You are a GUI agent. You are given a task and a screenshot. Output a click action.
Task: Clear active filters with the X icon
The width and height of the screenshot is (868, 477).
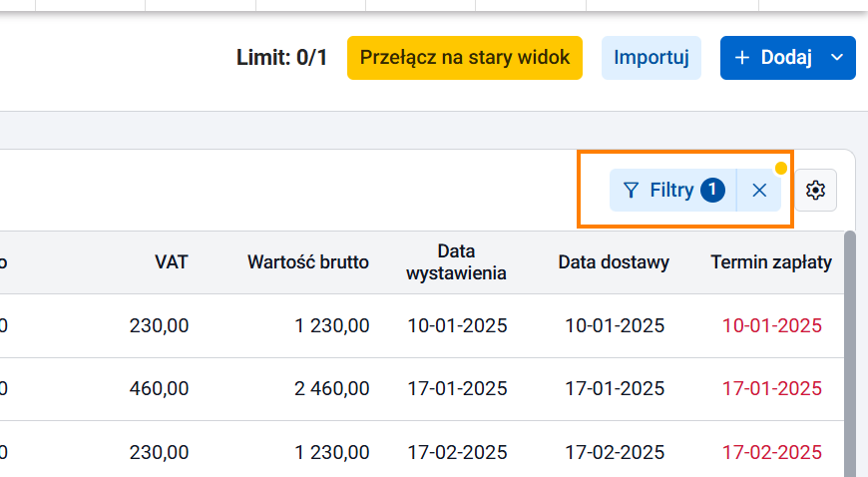pyautogui.click(x=759, y=190)
